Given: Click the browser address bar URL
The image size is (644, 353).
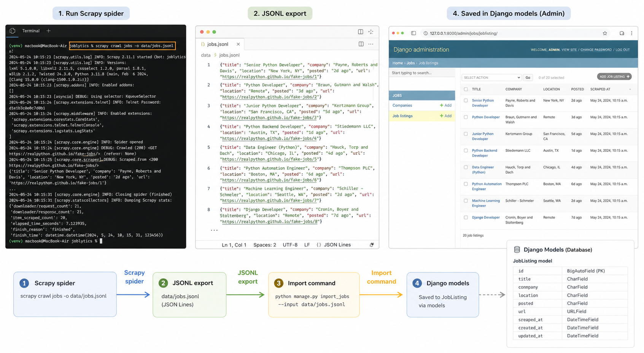Looking at the screenshot, I should click(x=464, y=33).
